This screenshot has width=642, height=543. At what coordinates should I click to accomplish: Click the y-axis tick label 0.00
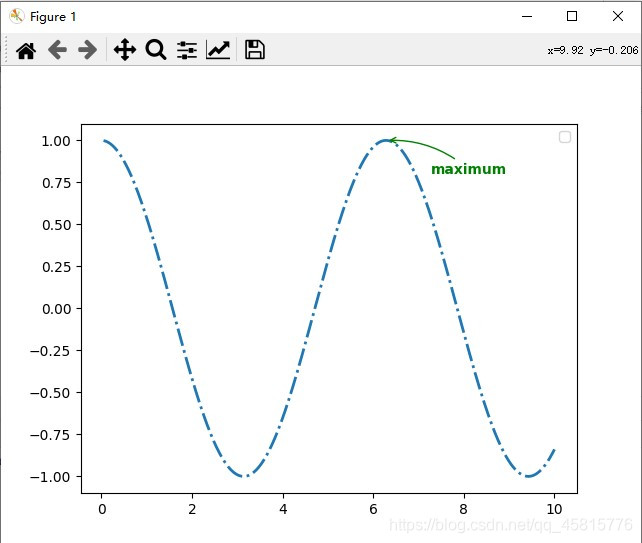pyautogui.click(x=56, y=309)
